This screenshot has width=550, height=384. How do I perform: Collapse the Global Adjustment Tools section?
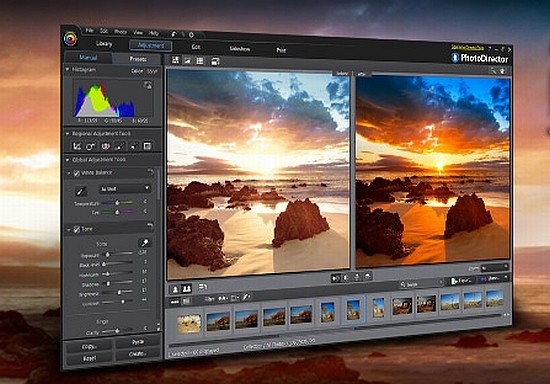click(x=67, y=160)
